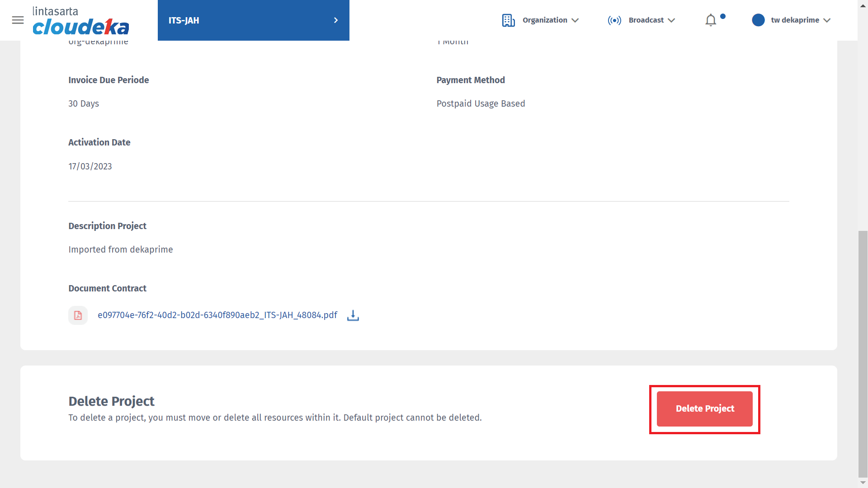The width and height of the screenshot is (868, 488).
Task: Open the hamburger sidebar menu
Action: click(x=18, y=20)
